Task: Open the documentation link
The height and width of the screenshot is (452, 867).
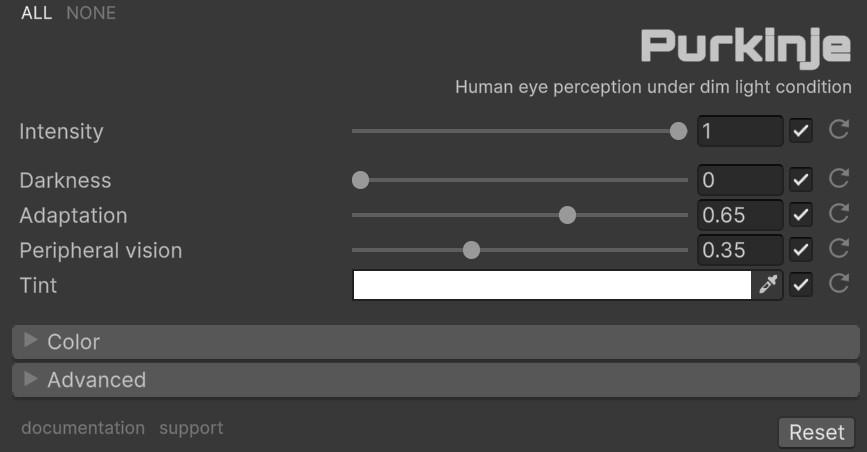Action: [x=83, y=428]
